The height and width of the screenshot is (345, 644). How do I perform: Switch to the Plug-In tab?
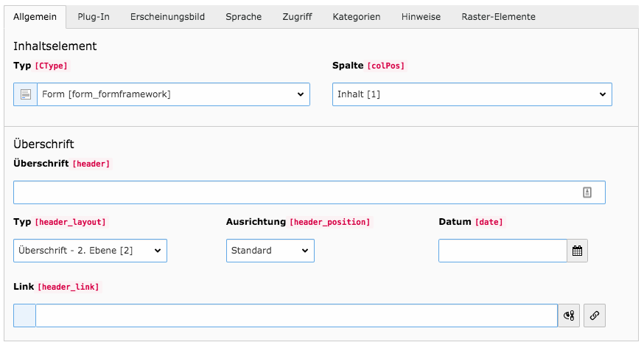click(94, 17)
